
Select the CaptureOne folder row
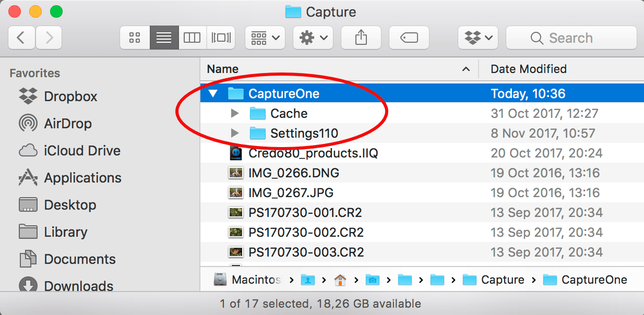coord(422,94)
